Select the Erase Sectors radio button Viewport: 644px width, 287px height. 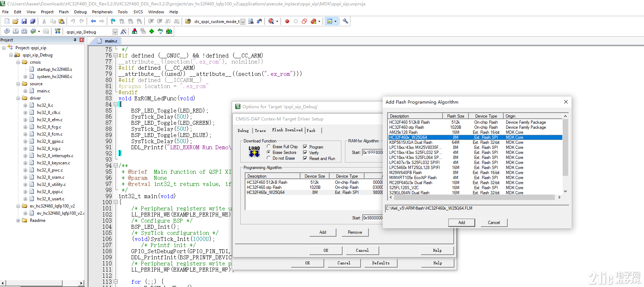(268, 152)
